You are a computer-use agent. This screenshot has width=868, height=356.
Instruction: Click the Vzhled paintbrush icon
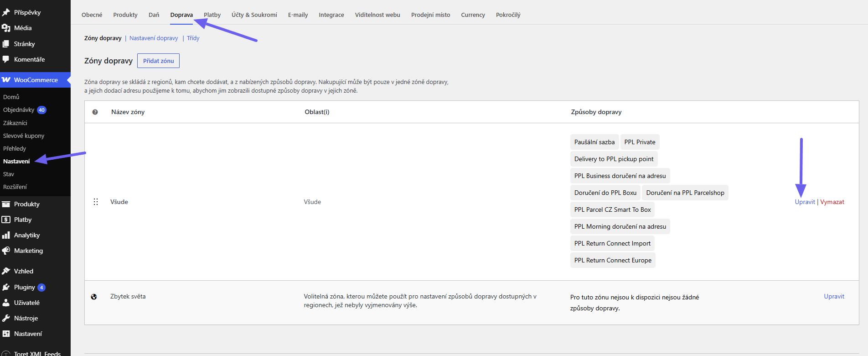point(6,271)
